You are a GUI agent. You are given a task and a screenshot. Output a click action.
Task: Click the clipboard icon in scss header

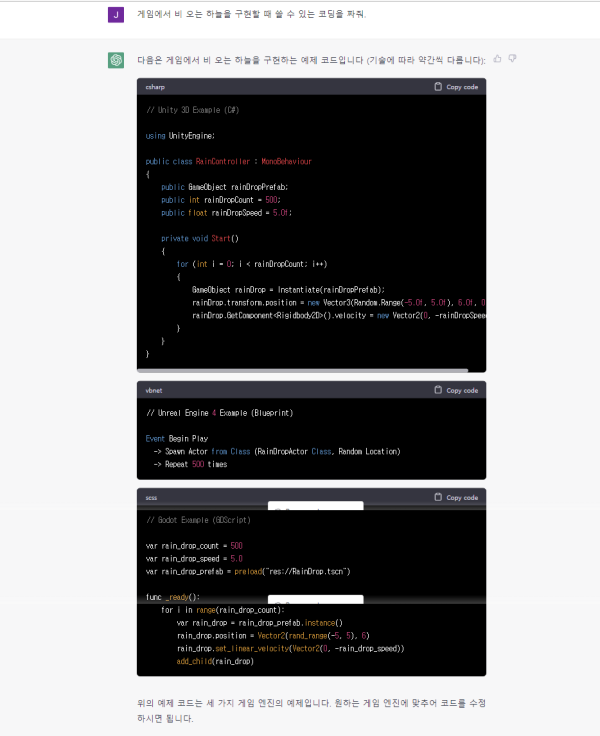pyautogui.click(x=438, y=497)
